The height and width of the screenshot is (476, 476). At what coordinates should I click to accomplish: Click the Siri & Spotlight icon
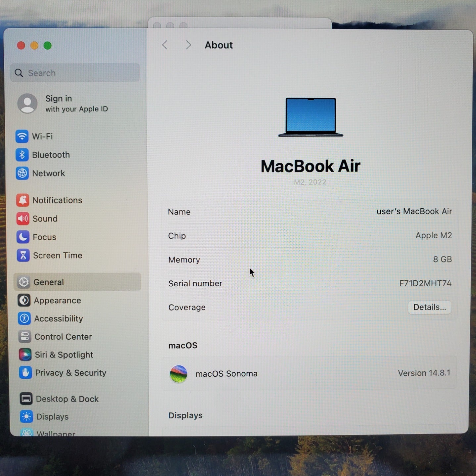click(25, 355)
